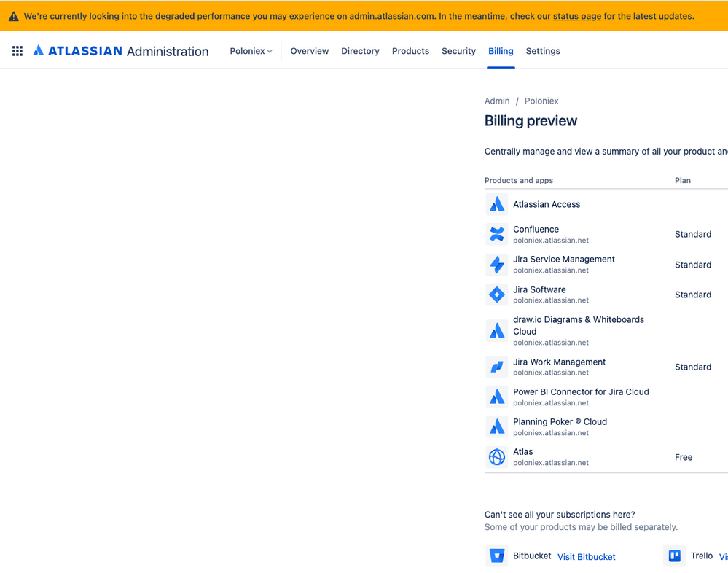728x573 pixels.
Task: Open the Directory tab
Action: point(360,51)
